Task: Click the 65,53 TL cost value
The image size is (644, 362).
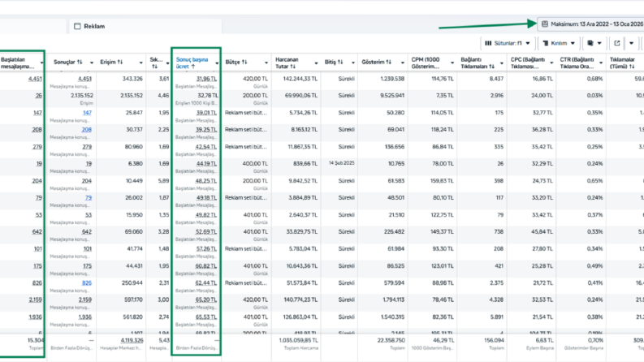Action: click(x=206, y=317)
